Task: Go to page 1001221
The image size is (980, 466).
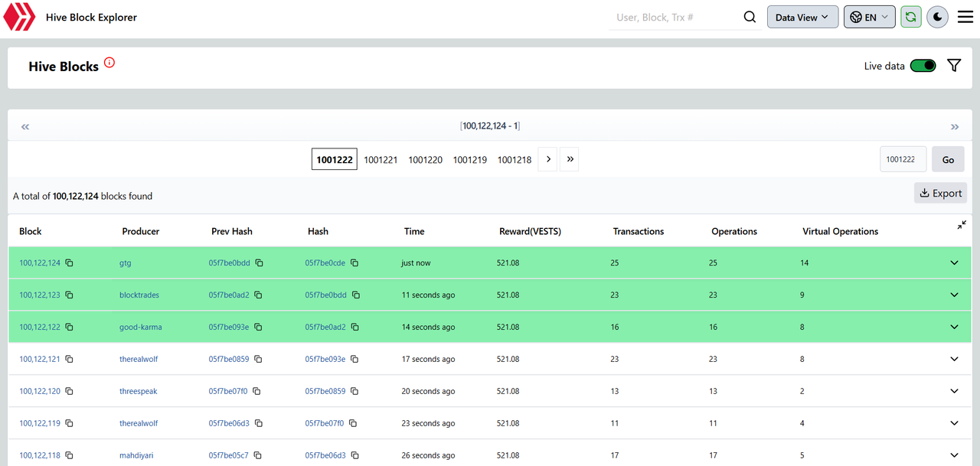Action: [x=381, y=160]
